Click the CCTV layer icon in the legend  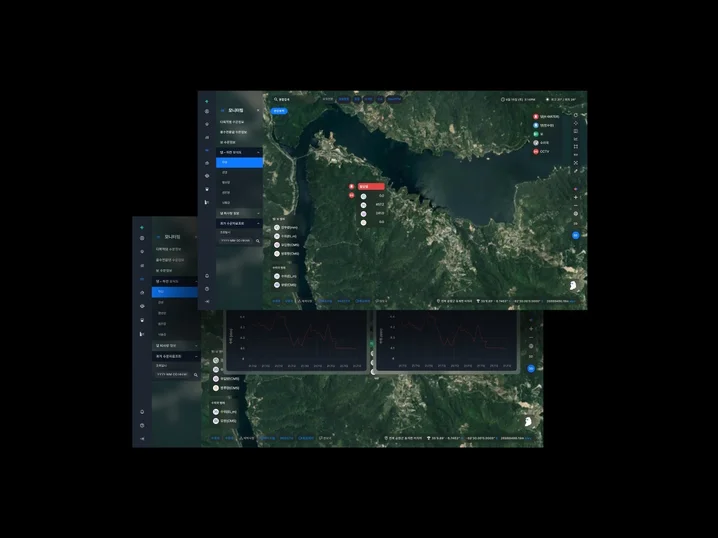[535, 151]
